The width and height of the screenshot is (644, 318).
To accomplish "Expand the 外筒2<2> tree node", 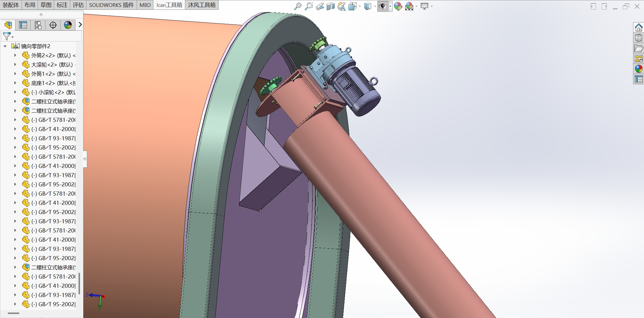I will click(15, 55).
